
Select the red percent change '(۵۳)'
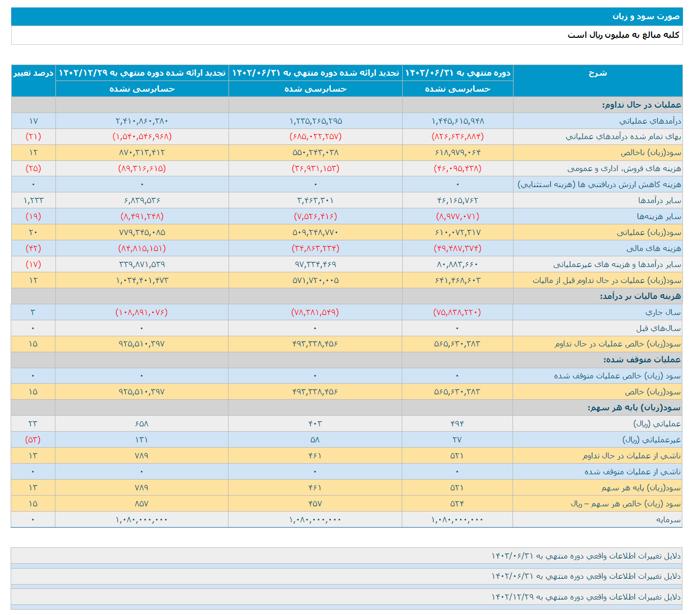[33, 440]
